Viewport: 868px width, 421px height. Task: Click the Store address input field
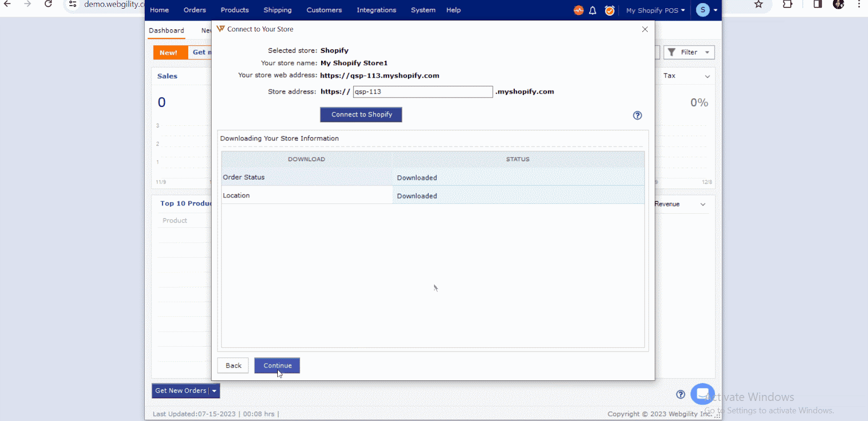tap(423, 92)
